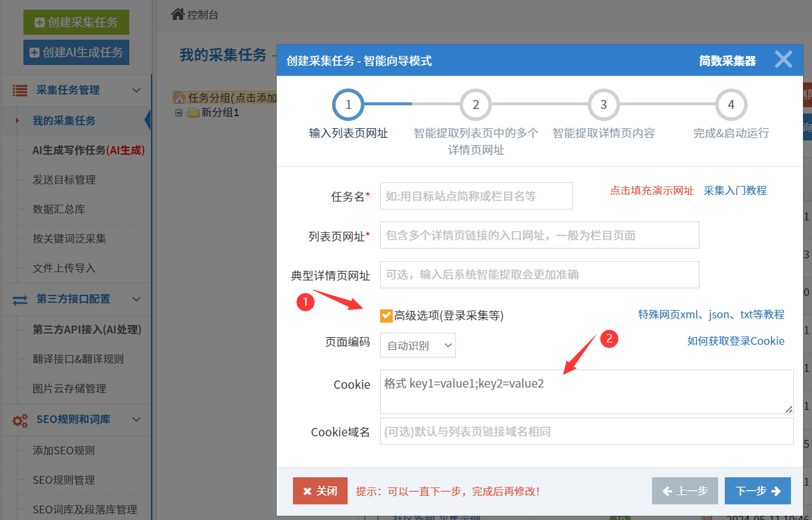Screen dimensions: 812x520
Task: Open the 页面编码 自动识别 dropdown
Action: [x=418, y=345]
